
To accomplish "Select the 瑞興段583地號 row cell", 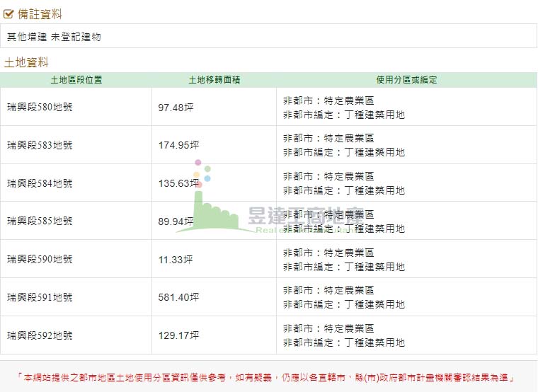I will (40, 145).
